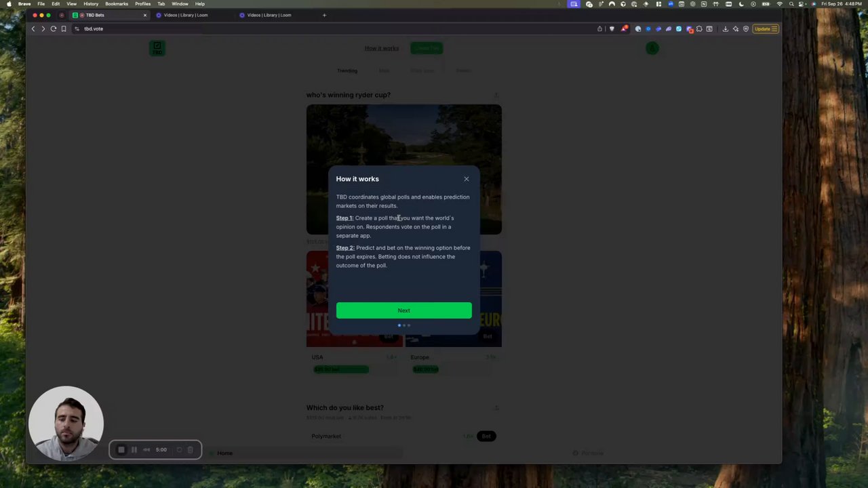Click the share icon in the address bar

pyautogui.click(x=599, y=28)
